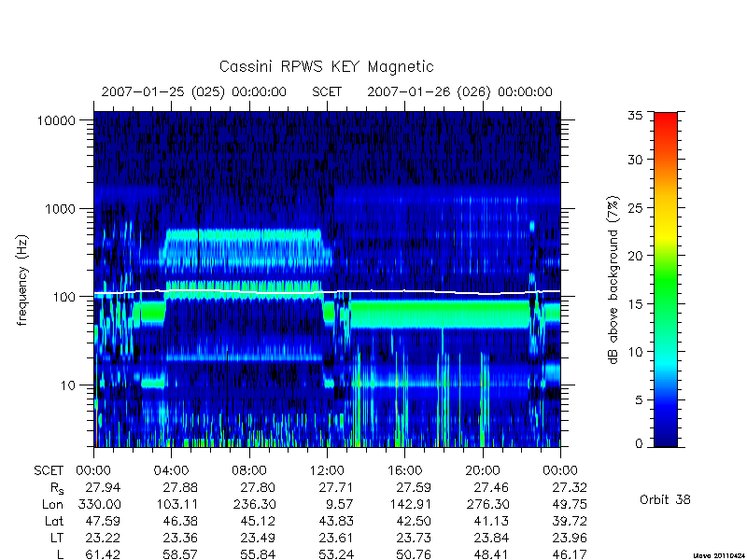
Task: Click the Lon value 9.57
Action: pos(340,504)
